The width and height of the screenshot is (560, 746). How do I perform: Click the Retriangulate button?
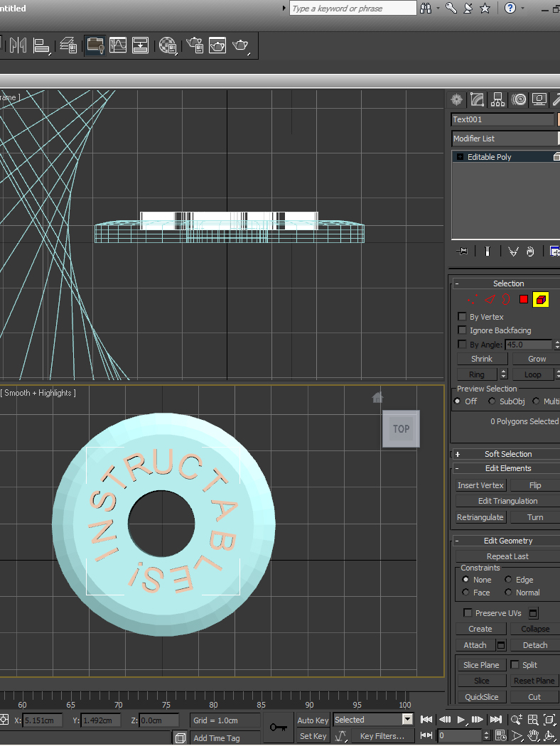pyautogui.click(x=480, y=517)
